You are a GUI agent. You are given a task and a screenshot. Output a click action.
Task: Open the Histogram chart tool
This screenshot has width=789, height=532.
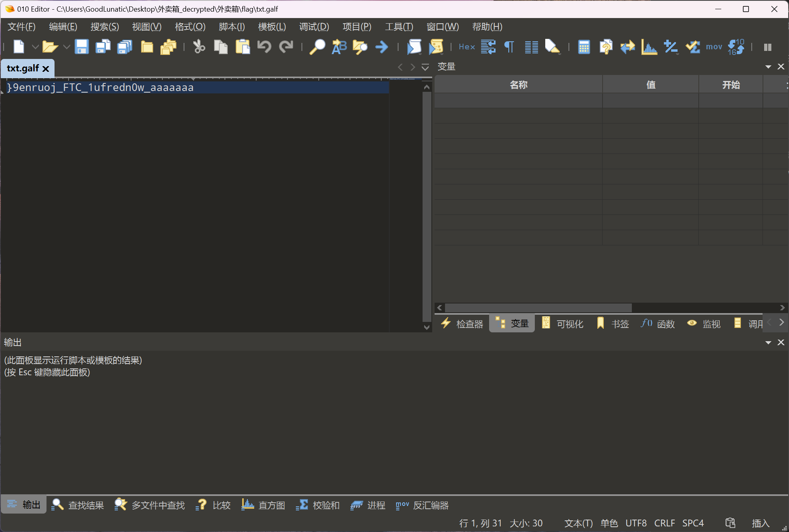pyautogui.click(x=649, y=47)
